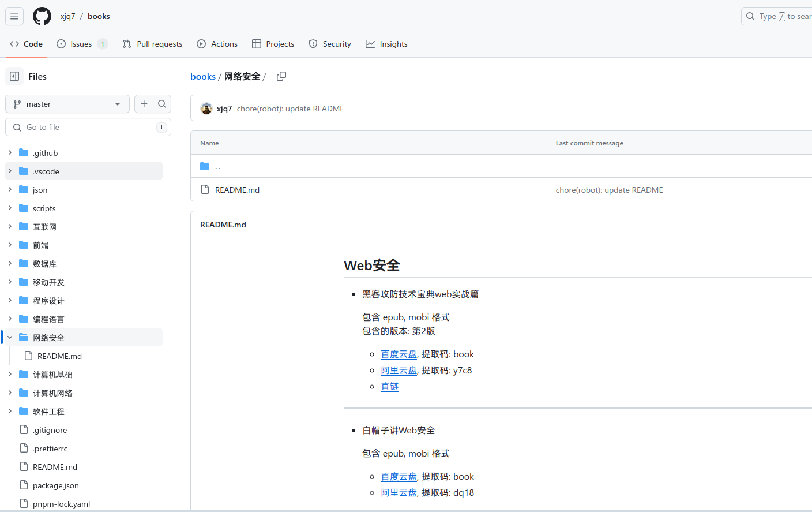Click the books breadcrumb link
The width and height of the screenshot is (812, 512).
tap(203, 76)
